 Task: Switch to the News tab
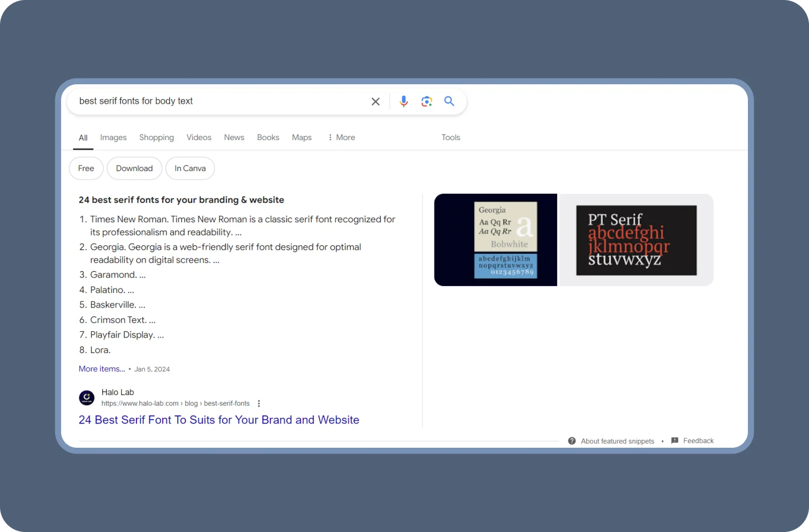234,137
